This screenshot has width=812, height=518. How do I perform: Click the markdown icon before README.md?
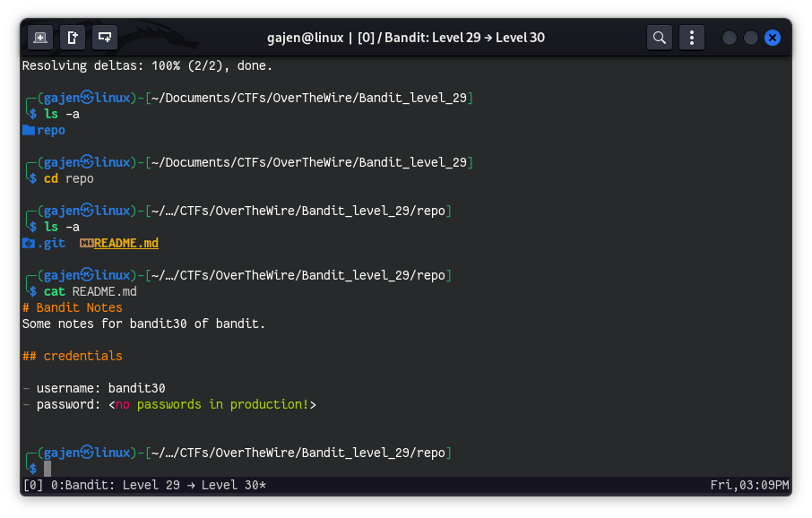86,243
